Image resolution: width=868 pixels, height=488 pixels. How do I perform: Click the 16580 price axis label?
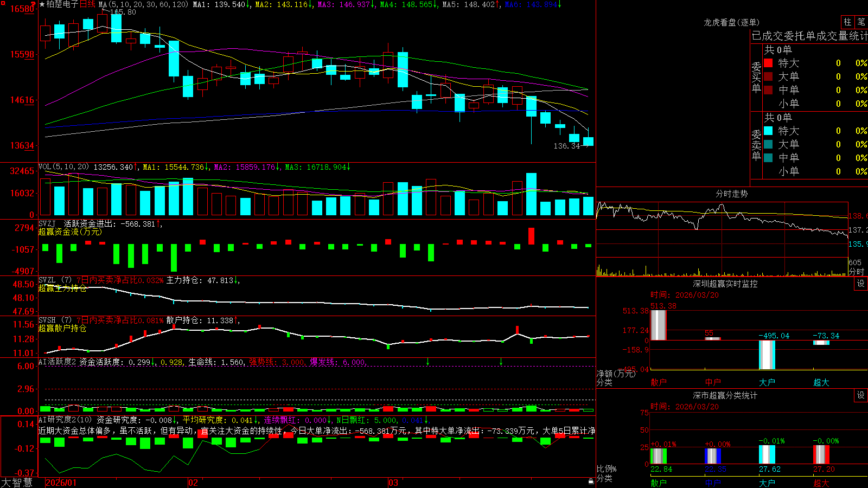tap(22, 9)
